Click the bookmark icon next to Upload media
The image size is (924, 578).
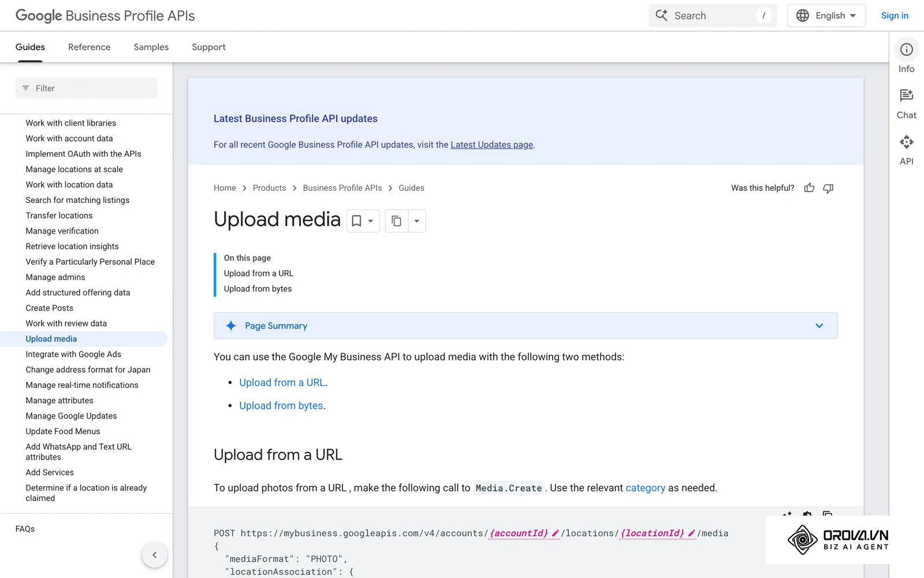pyautogui.click(x=357, y=221)
